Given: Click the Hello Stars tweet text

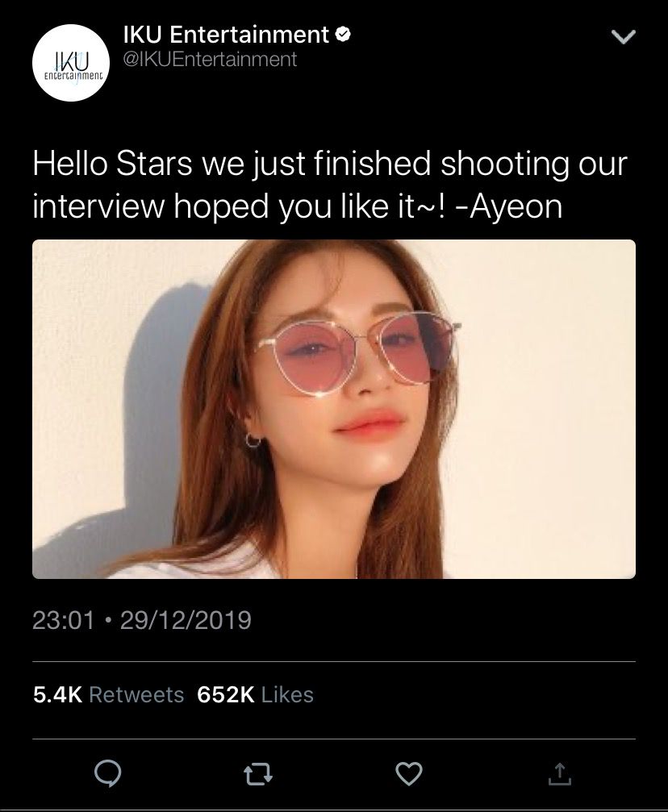Looking at the screenshot, I should click(x=330, y=185).
